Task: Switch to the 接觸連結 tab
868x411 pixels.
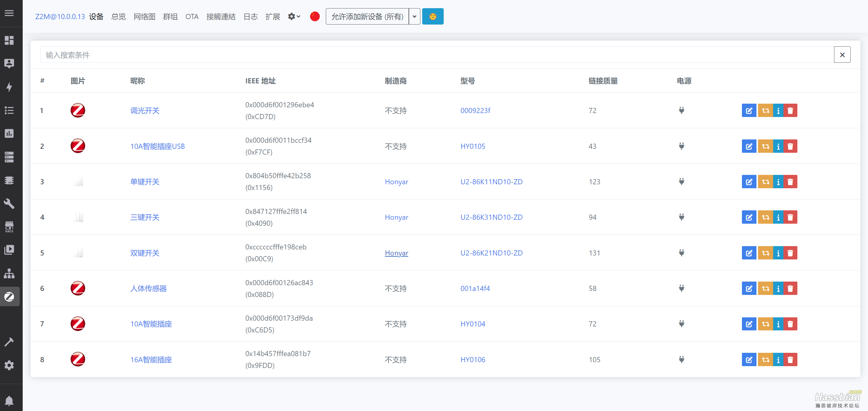Action: pyautogui.click(x=221, y=16)
